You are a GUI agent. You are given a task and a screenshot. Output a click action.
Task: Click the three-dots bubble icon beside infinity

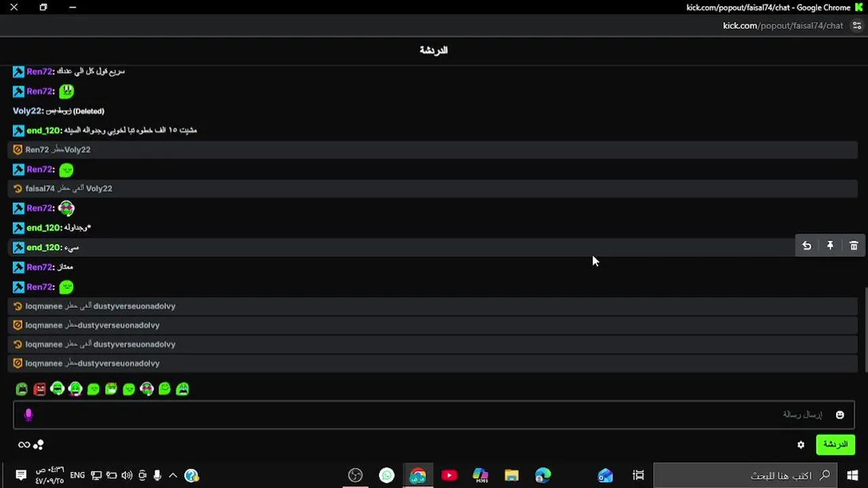39,445
